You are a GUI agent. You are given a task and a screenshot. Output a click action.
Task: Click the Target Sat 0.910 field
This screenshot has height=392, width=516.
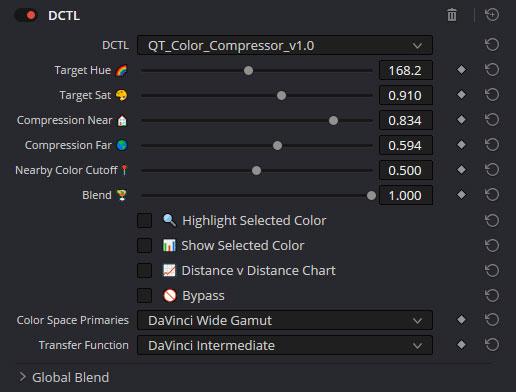pyautogui.click(x=406, y=95)
